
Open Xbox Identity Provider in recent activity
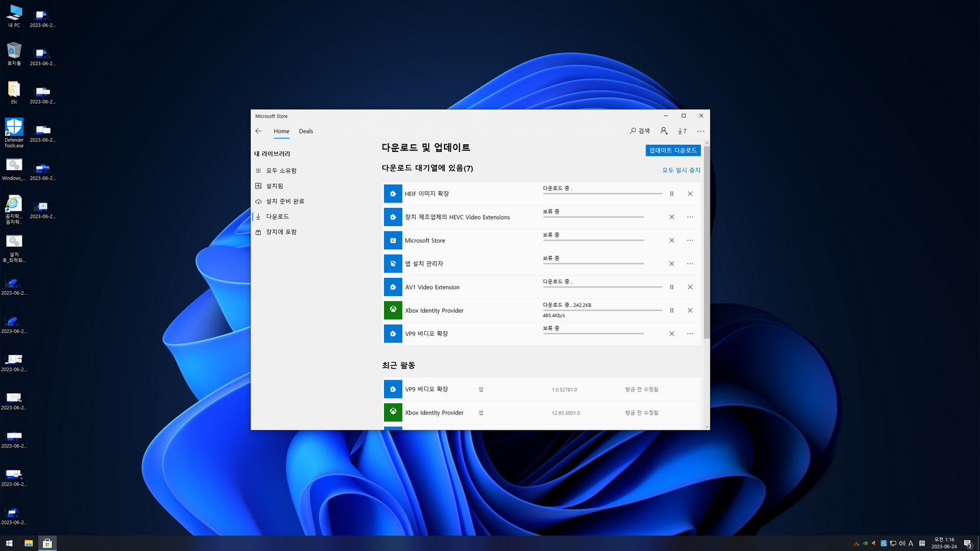434,413
